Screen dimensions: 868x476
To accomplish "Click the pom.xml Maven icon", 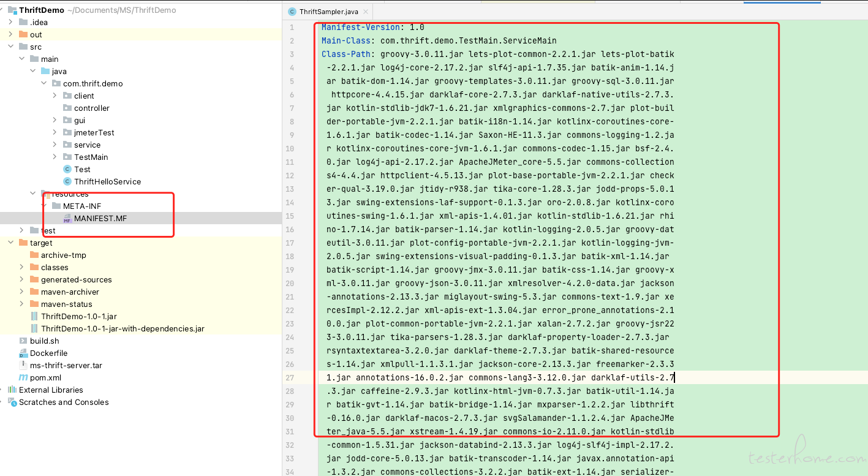I will (x=23, y=377).
